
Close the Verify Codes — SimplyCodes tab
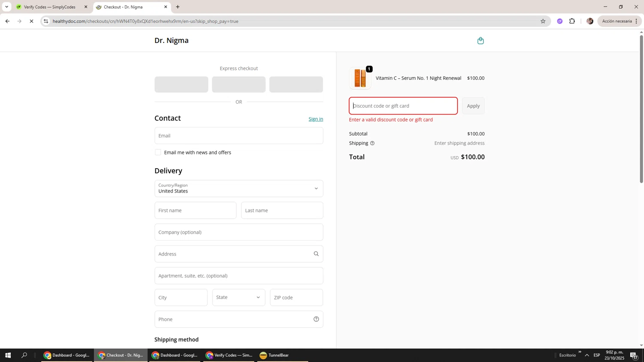tap(85, 7)
